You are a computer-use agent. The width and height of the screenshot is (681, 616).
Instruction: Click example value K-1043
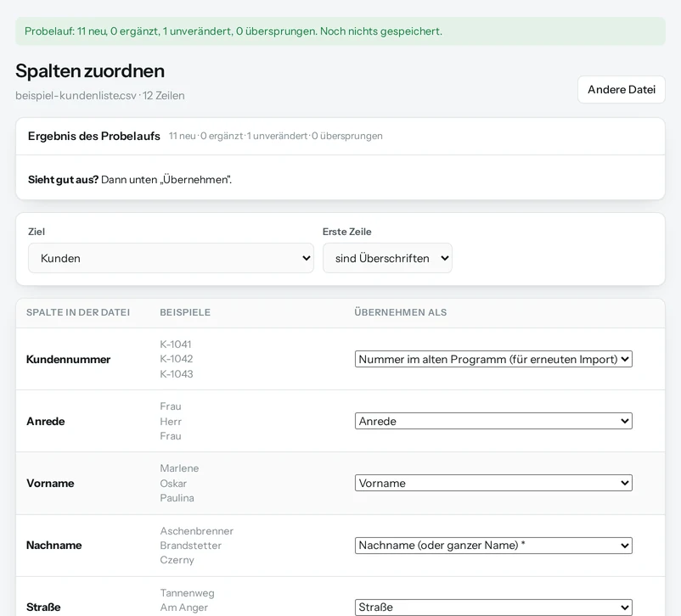177,374
